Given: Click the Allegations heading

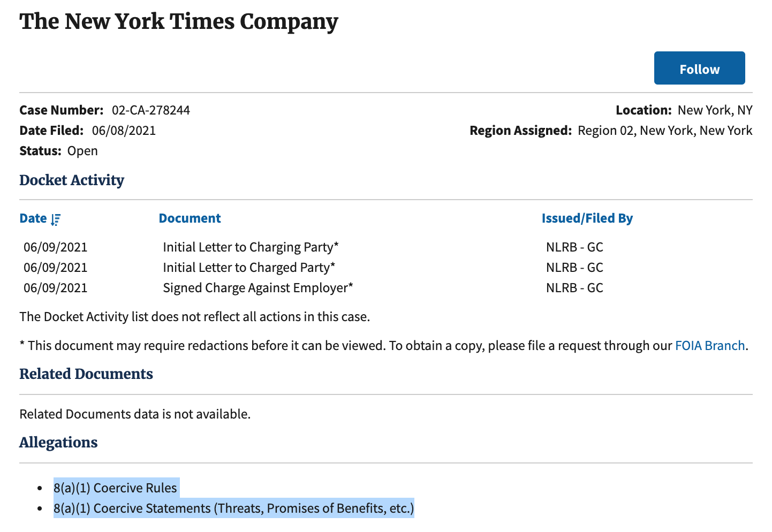Looking at the screenshot, I should [59, 443].
